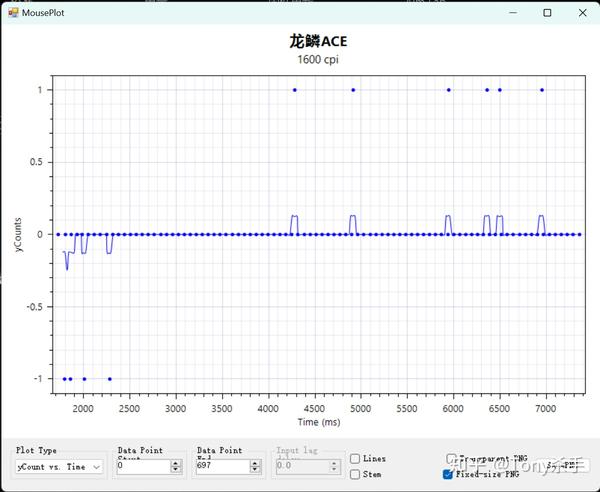Click the MousePlot app icon in title bar
This screenshot has width=600, height=492.
[x=13, y=13]
